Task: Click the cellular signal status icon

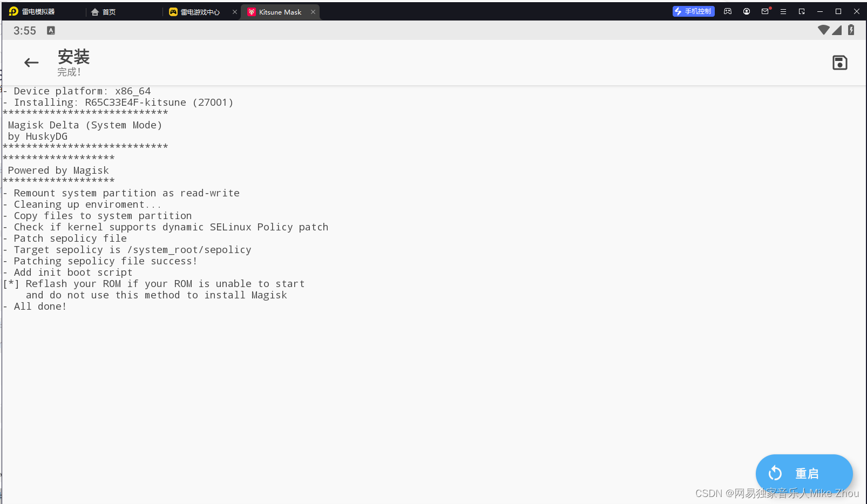Action: [837, 30]
